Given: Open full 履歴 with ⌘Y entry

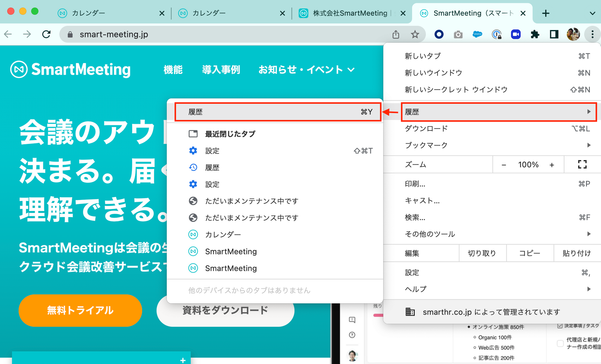Looking at the screenshot, I should click(278, 112).
